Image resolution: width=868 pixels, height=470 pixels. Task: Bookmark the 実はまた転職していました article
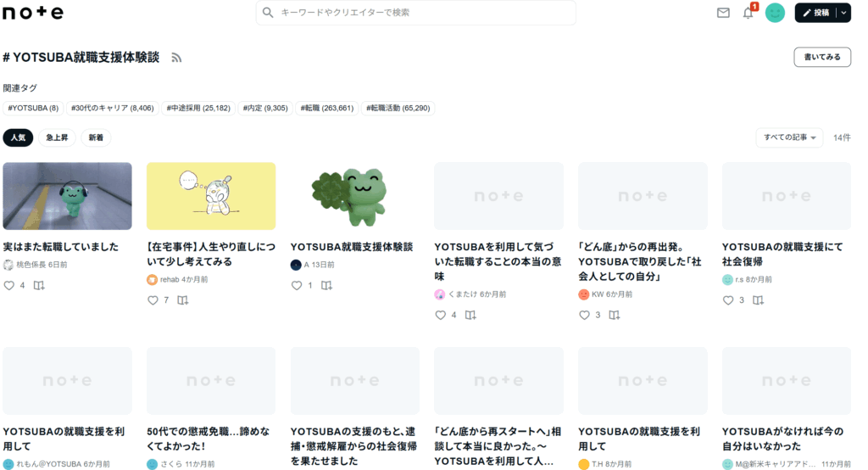[x=39, y=285]
